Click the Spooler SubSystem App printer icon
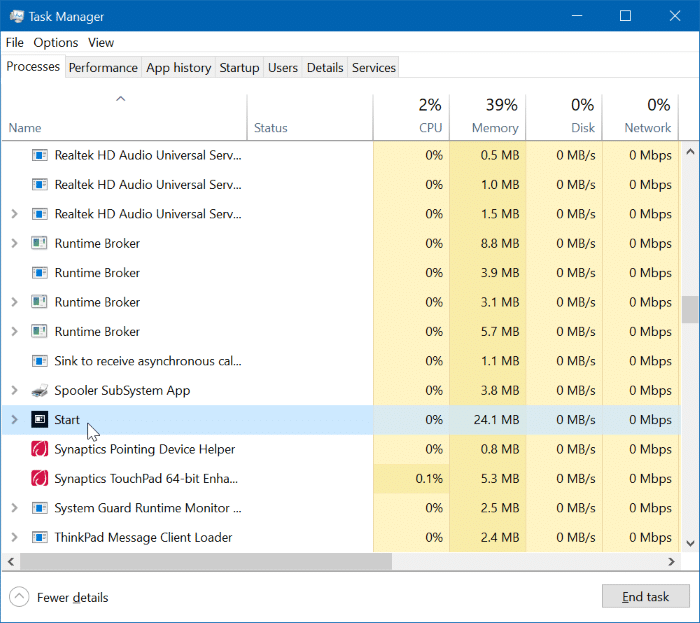 coord(39,391)
